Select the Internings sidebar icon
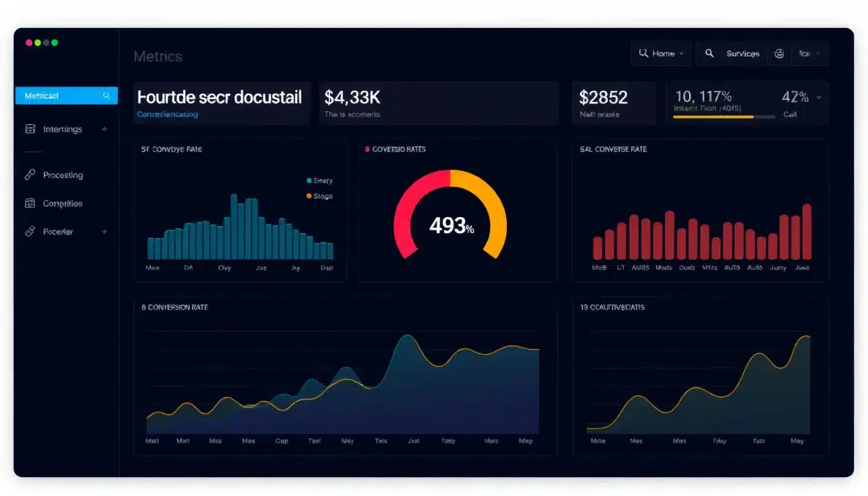 [x=30, y=129]
